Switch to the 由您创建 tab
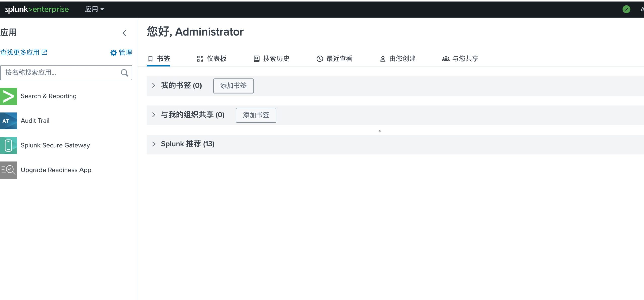Image resolution: width=644 pixels, height=300 pixels. (397, 59)
